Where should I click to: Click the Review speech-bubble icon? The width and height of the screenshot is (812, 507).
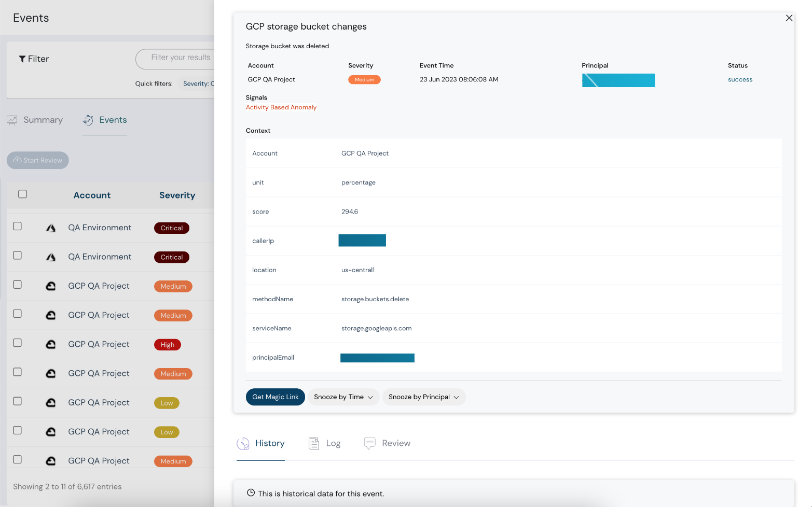[x=369, y=443]
